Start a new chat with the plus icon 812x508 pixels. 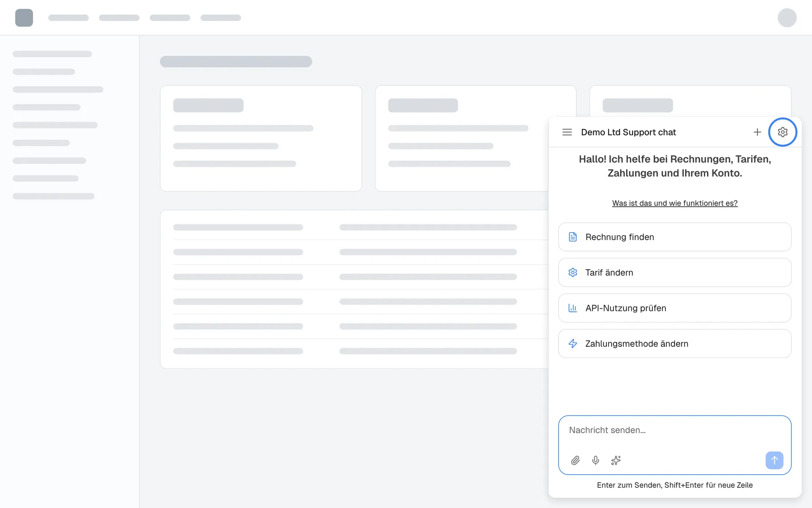757,132
